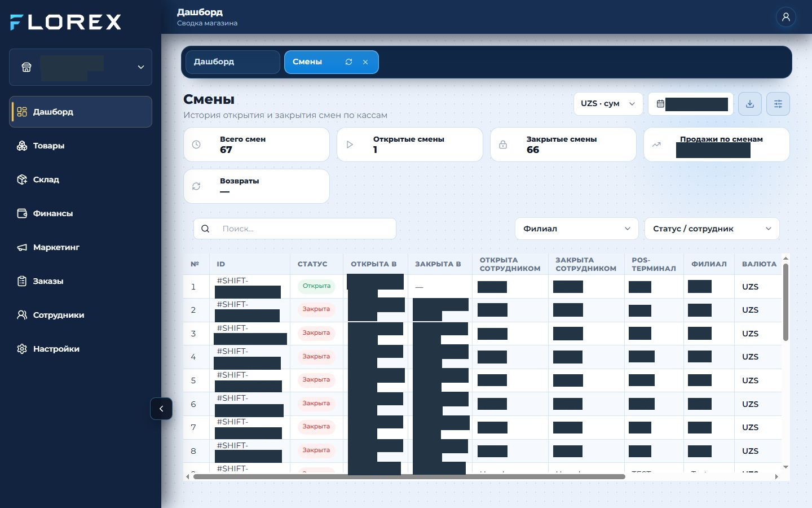Collapse the sidebar with arrow button

click(x=161, y=409)
